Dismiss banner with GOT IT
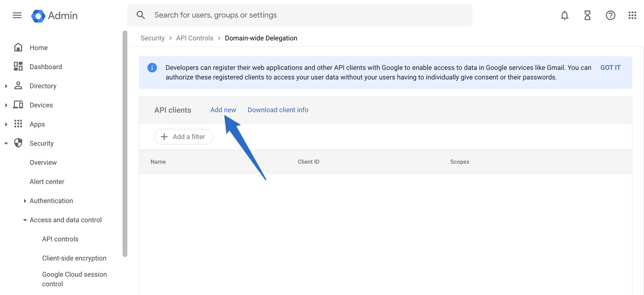 tap(610, 68)
